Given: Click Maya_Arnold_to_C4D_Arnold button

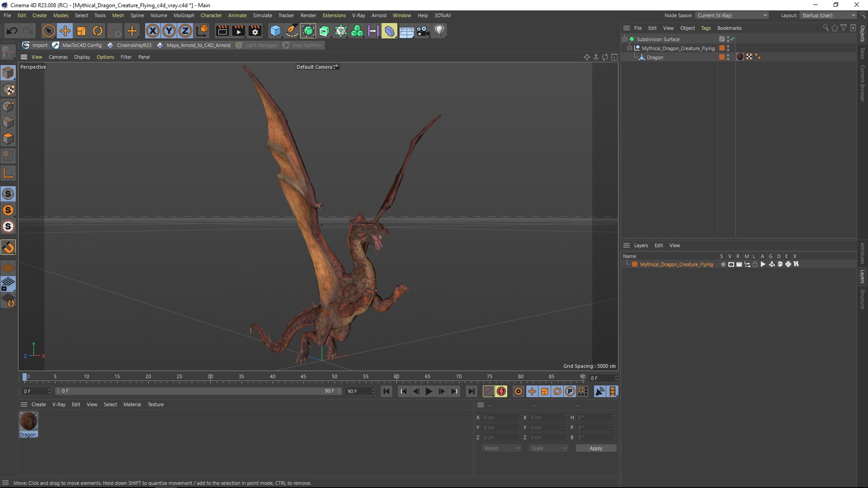Looking at the screenshot, I should (x=193, y=45).
